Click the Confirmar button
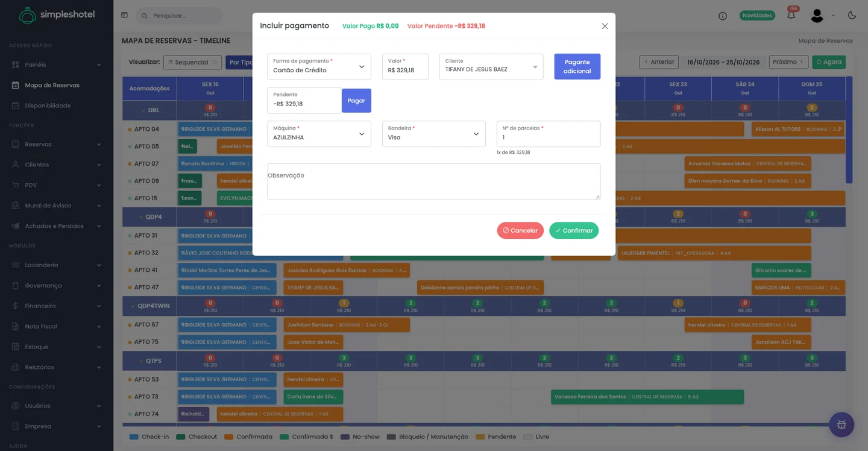 (574, 230)
